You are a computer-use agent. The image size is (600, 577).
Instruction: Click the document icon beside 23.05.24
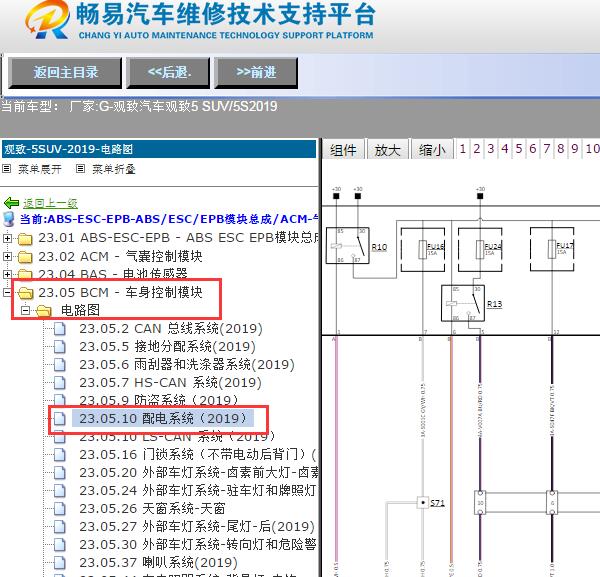point(60,491)
